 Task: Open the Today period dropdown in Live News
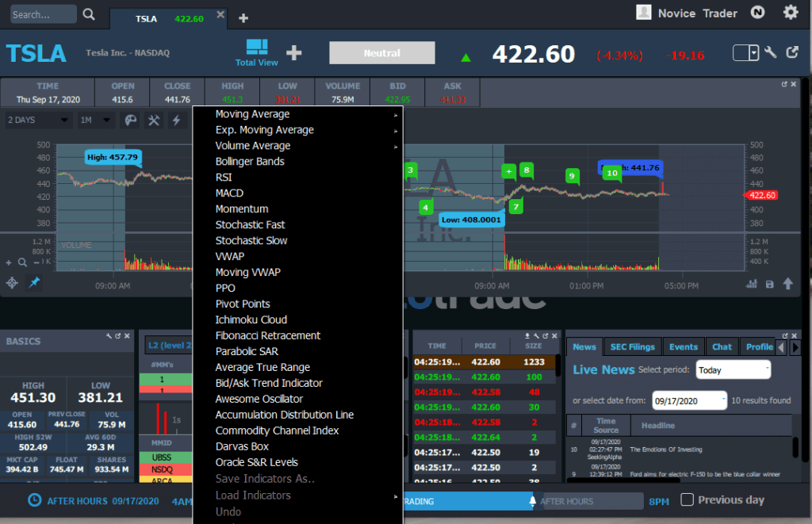[733, 369]
